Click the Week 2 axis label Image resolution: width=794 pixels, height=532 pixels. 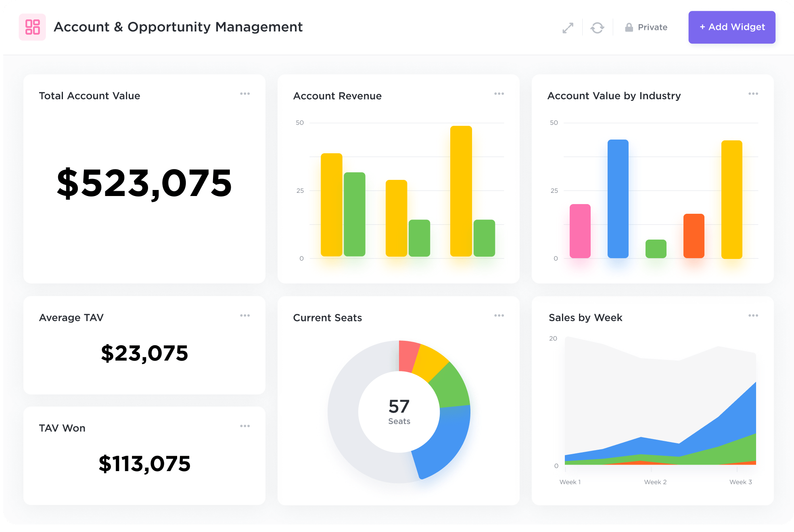655,482
